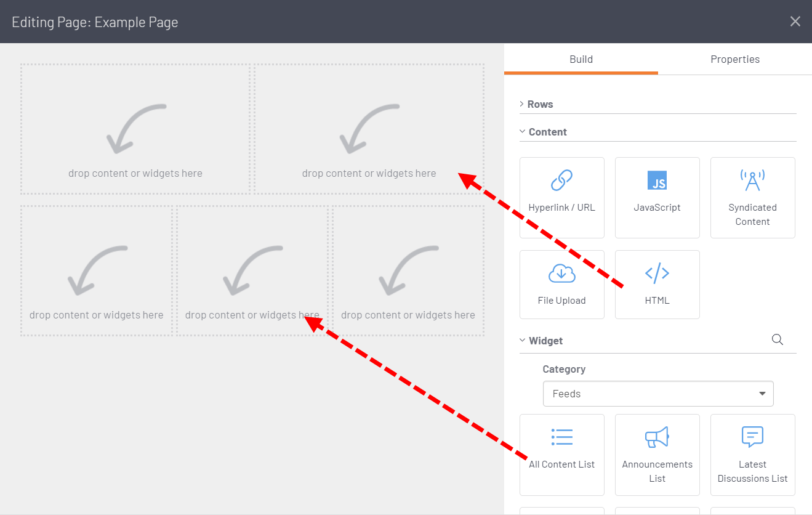Pick the Syndicated Content tile
This screenshot has width=812, height=515.
coord(752,197)
